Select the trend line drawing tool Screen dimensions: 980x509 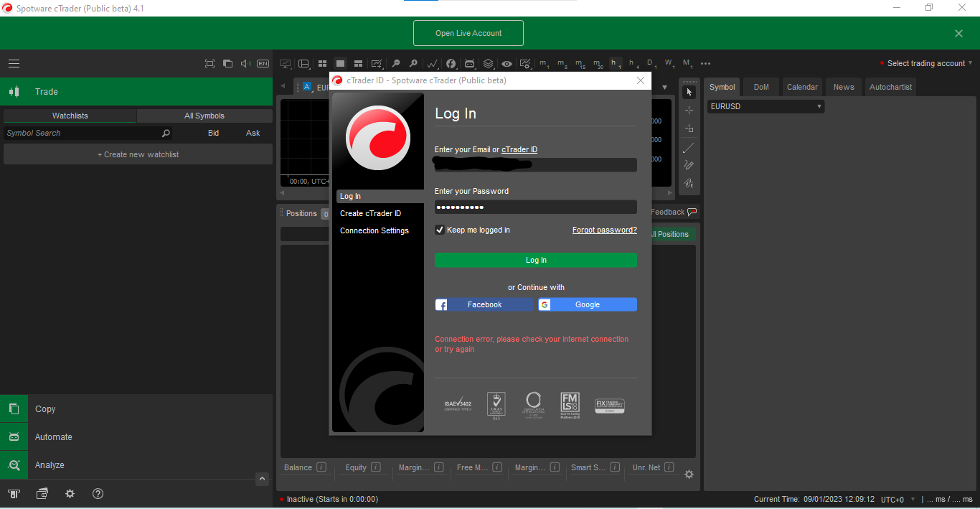(689, 147)
